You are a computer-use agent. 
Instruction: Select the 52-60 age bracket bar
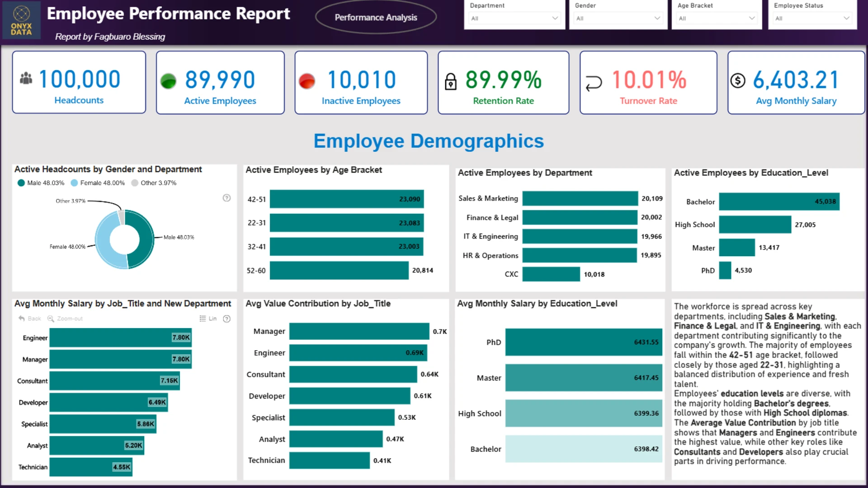click(339, 271)
